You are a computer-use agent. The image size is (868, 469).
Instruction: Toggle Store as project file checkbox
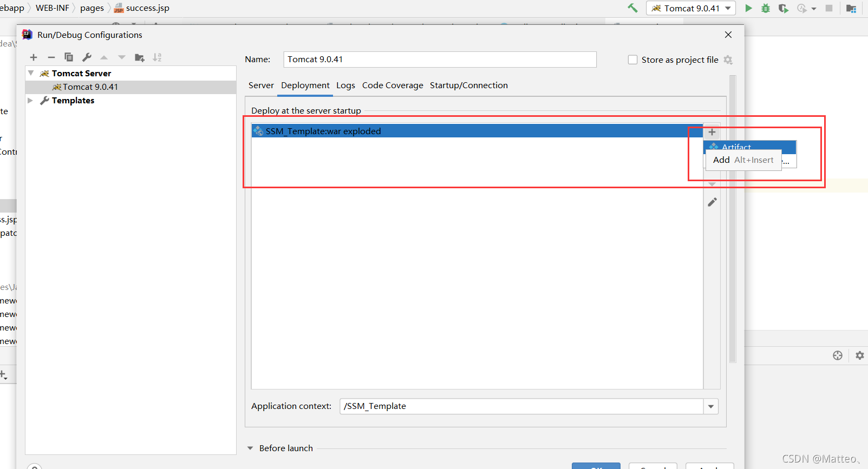[x=632, y=60]
